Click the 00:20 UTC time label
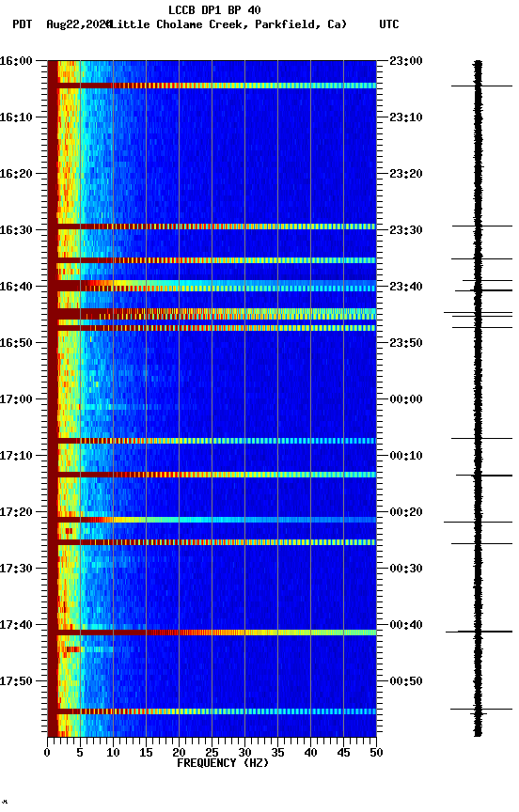The height and width of the screenshot is (812, 519). click(x=406, y=513)
